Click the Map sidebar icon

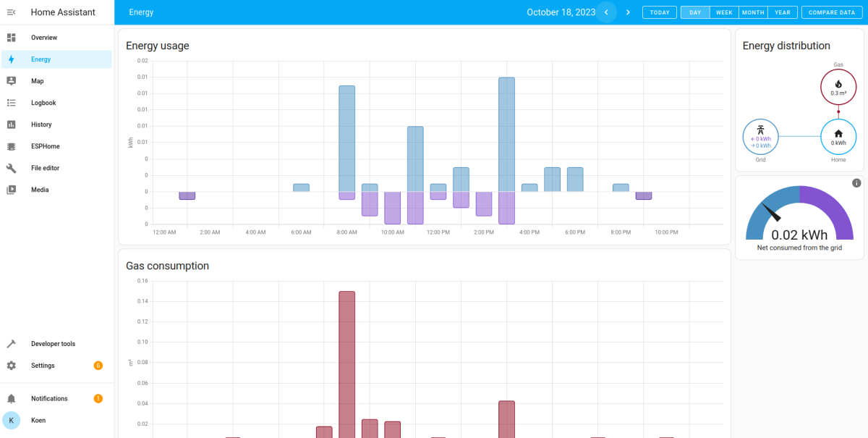(x=12, y=81)
